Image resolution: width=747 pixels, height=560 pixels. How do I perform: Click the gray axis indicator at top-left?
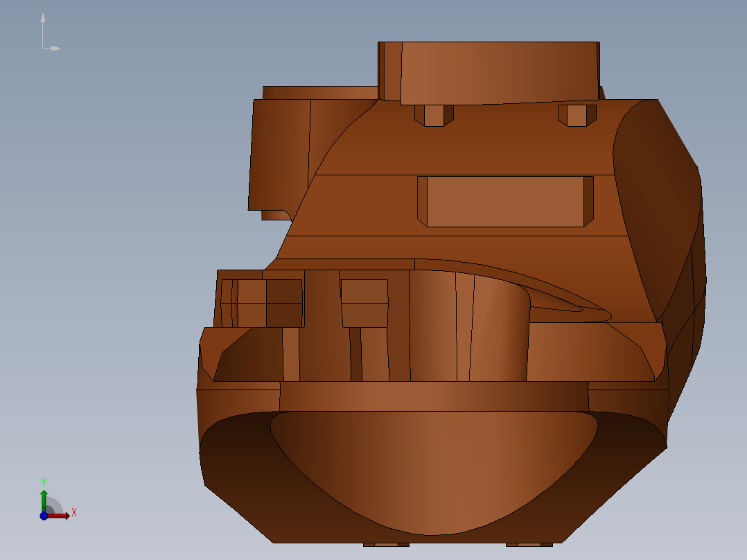[50, 32]
